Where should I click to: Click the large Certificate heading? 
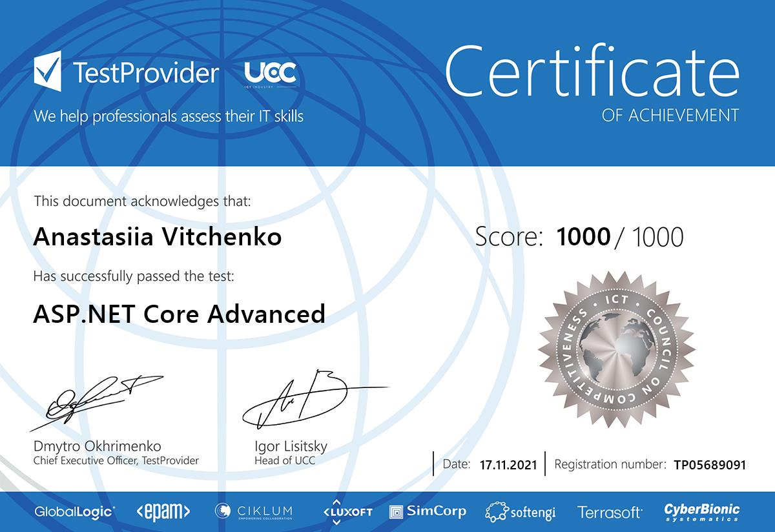[x=592, y=72]
